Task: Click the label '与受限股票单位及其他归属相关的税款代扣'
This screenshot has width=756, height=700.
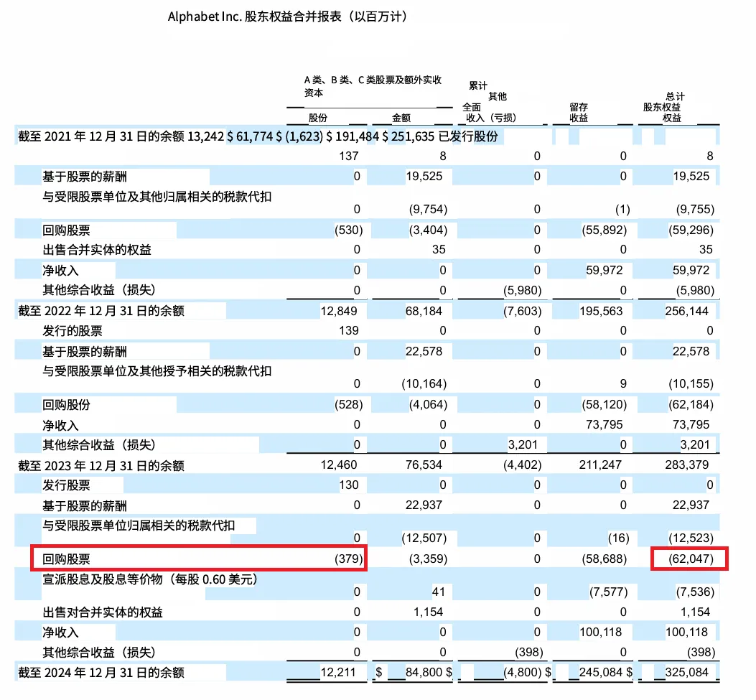Action: [x=157, y=197]
